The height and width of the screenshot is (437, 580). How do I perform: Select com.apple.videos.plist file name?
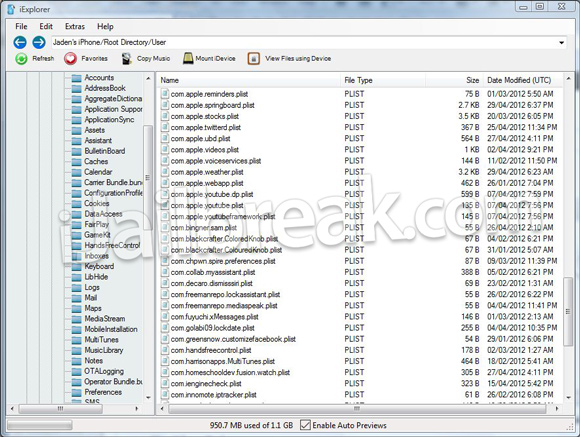[x=205, y=149]
